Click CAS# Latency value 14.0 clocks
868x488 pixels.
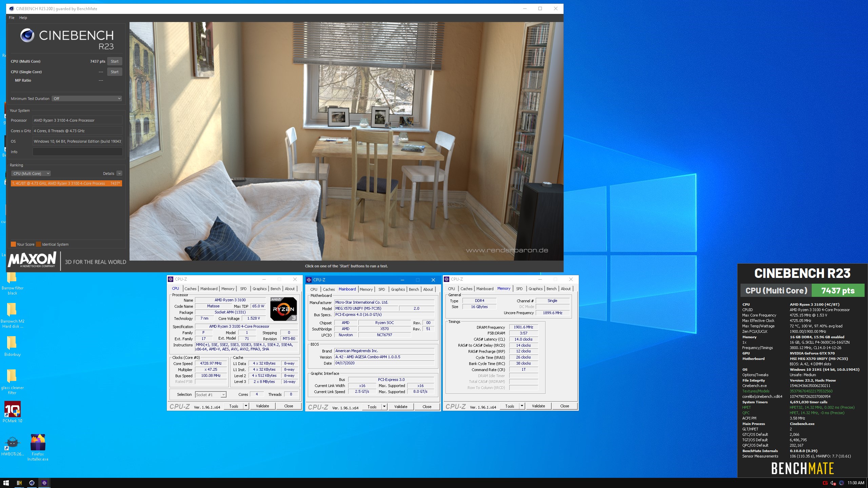[524, 339]
